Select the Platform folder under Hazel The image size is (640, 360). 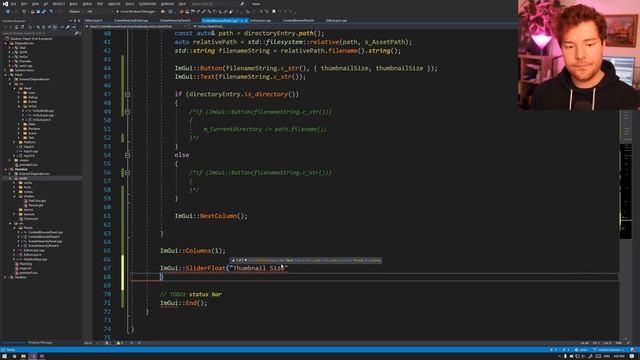tap(29, 142)
